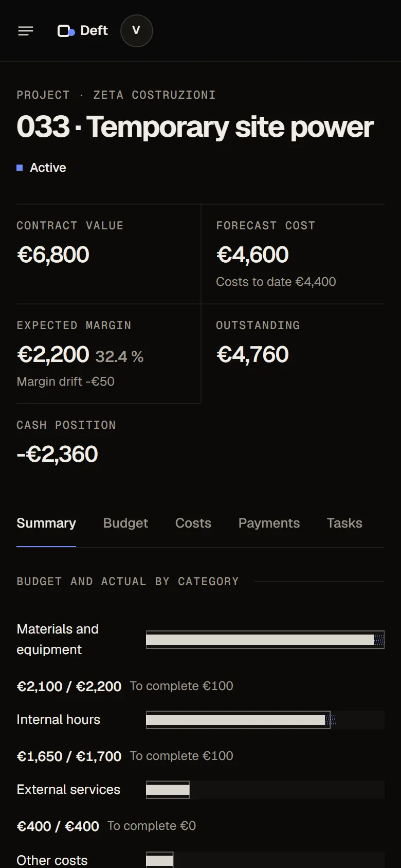401x868 pixels.
Task: Go to the Tasks tab
Action: [344, 523]
